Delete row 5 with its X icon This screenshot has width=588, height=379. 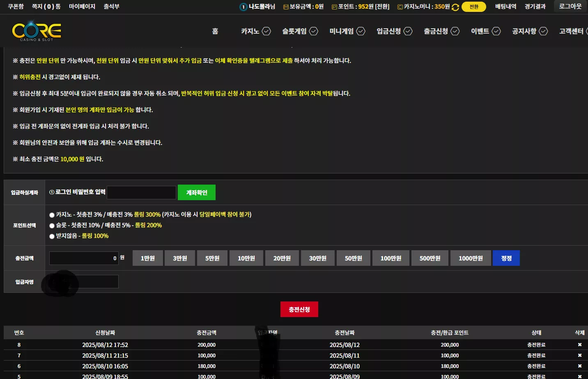point(580,377)
